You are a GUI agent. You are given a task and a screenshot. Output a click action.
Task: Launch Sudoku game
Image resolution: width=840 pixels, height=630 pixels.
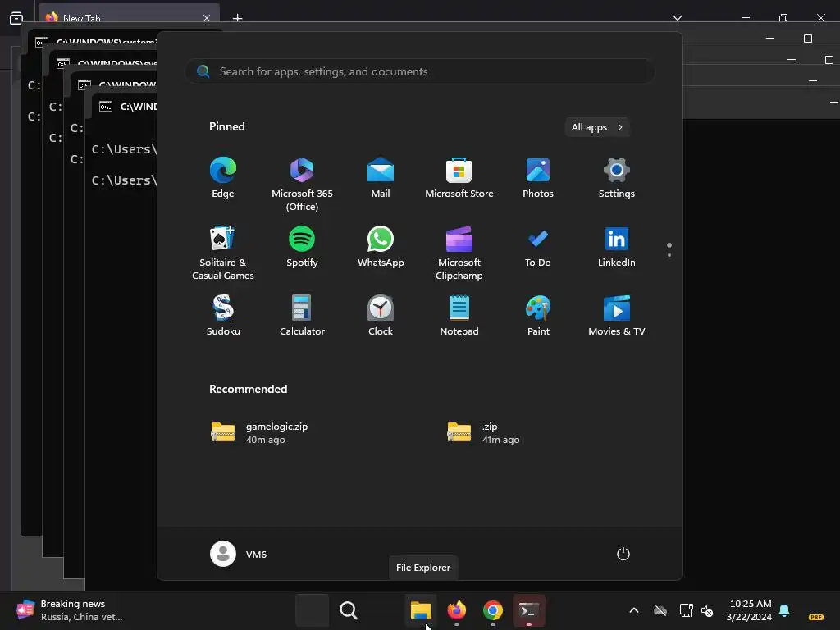pos(223,317)
